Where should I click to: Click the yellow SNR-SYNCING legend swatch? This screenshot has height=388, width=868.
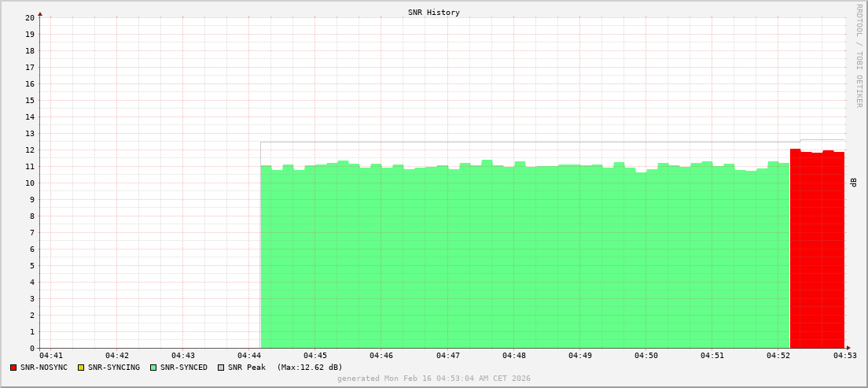click(x=80, y=368)
